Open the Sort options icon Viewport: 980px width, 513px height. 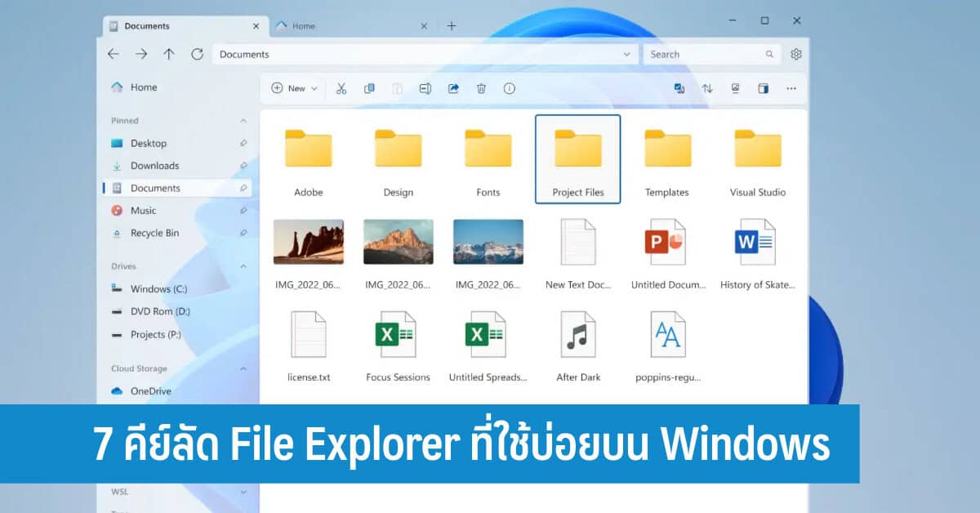point(707,88)
